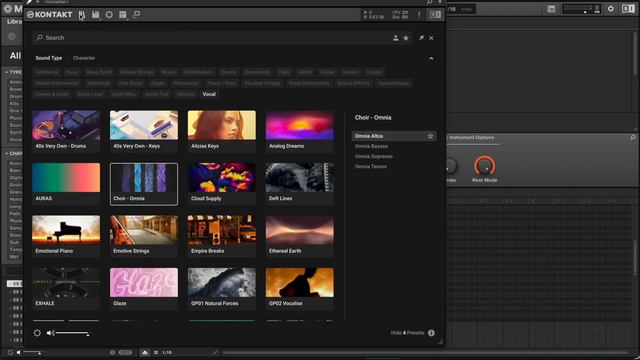Open the Emotional Piano library
The image size is (640, 360).
(x=66, y=236)
